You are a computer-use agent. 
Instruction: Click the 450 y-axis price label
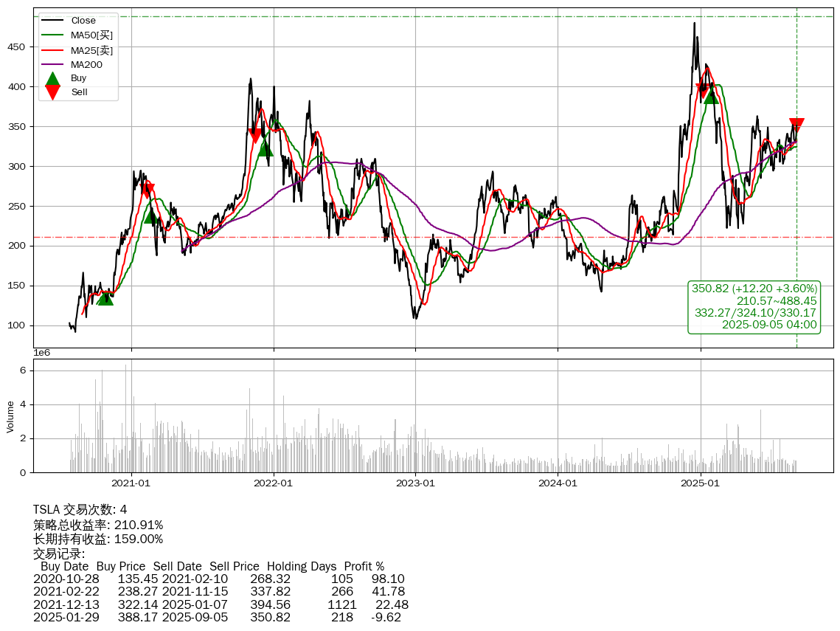pyautogui.click(x=20, y=47)
